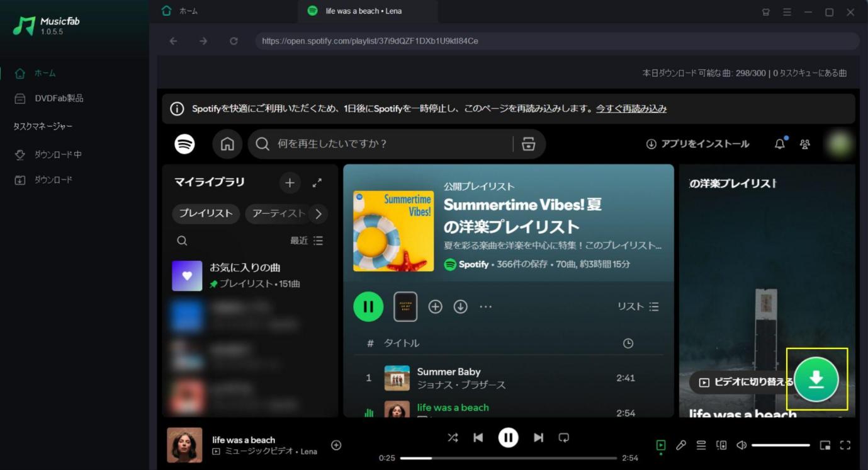The image size is (868, 470).
Task: Toggle shuffle playback
Action: click(453, 437)
